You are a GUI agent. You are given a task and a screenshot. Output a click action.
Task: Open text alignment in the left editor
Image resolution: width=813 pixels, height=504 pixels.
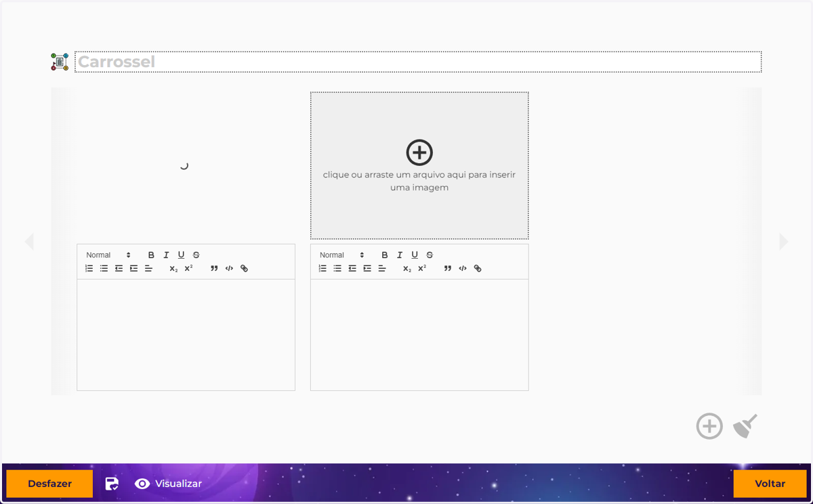click(x=148, y=268)
